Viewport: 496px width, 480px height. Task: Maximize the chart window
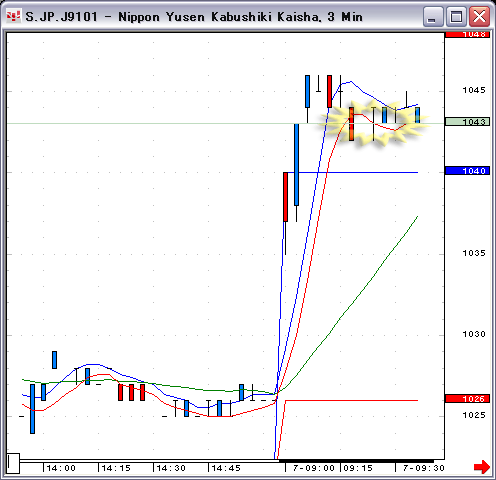click(456, 16)
